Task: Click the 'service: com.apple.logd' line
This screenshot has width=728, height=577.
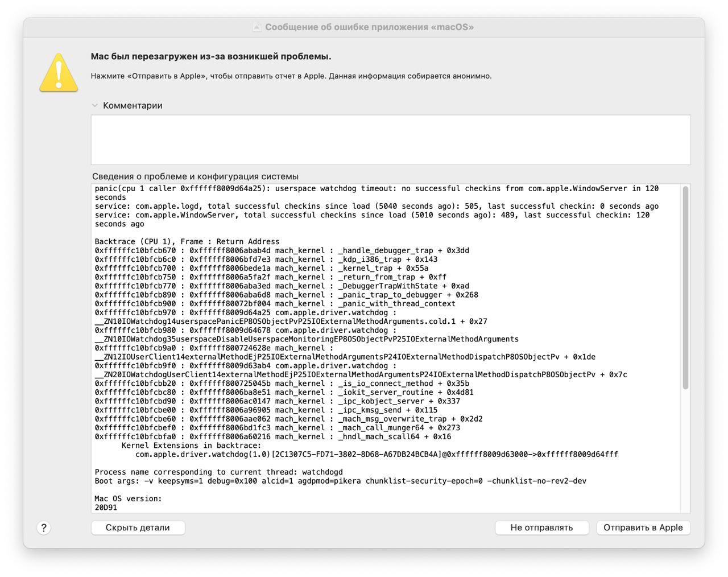Action: coord(377,206)
